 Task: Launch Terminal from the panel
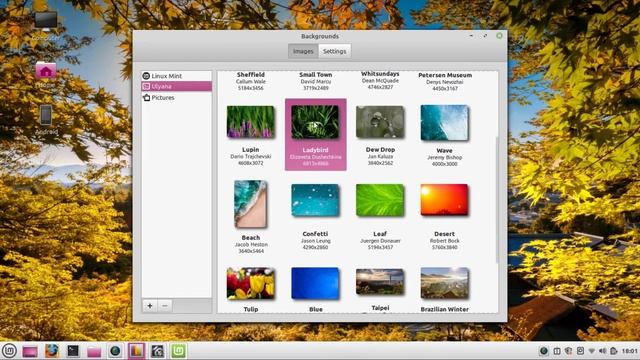pos(73,351)
